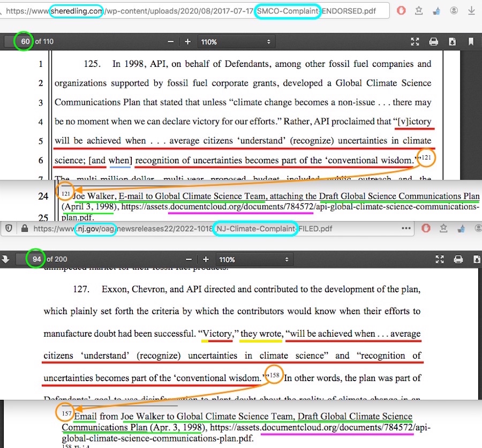The height and width of the screenshot is (448, 482).
Task: Click the bookmark icon in SMCO viewer toolbar
Action: 471,42
